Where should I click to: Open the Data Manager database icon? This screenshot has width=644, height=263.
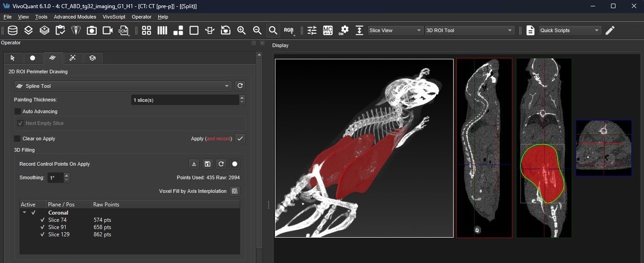13,30
